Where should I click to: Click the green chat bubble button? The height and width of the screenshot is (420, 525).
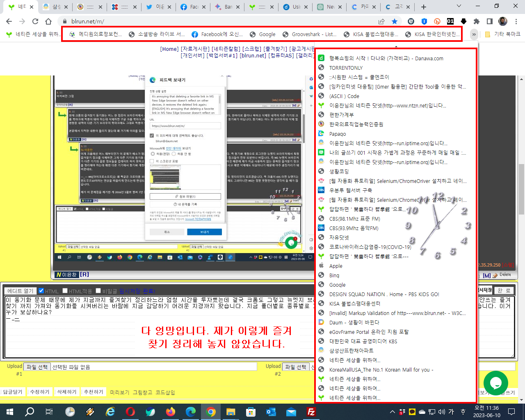495,383
